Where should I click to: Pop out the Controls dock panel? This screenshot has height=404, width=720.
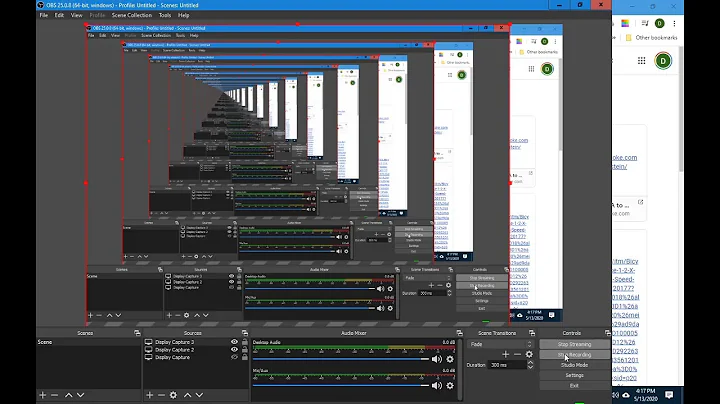point(608,333)
